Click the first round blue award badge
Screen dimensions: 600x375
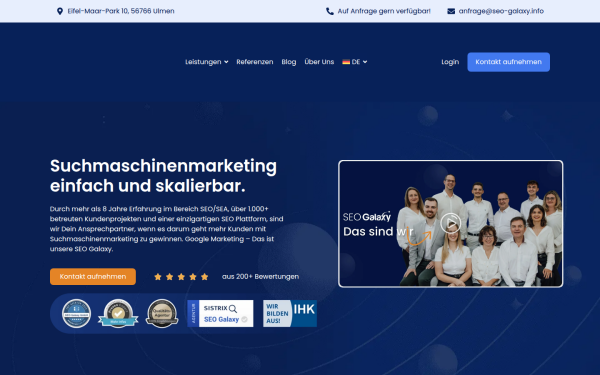tap(77, 314)
